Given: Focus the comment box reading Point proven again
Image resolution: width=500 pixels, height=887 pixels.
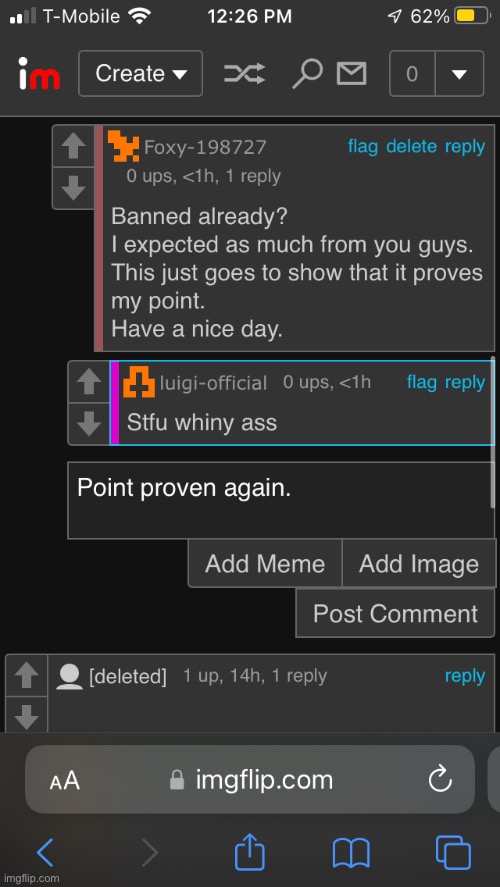Looking at the screenshot, I should (x=281, y=500).
